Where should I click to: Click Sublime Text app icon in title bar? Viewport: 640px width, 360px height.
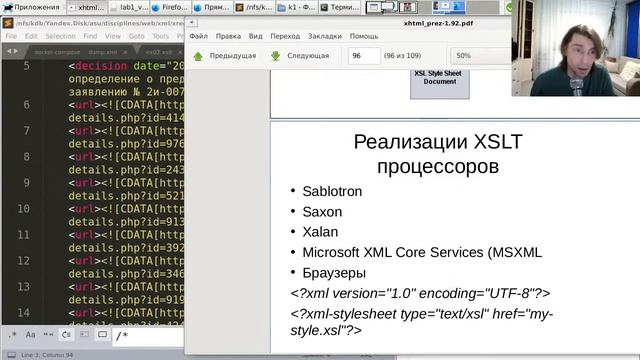[8, 23]
